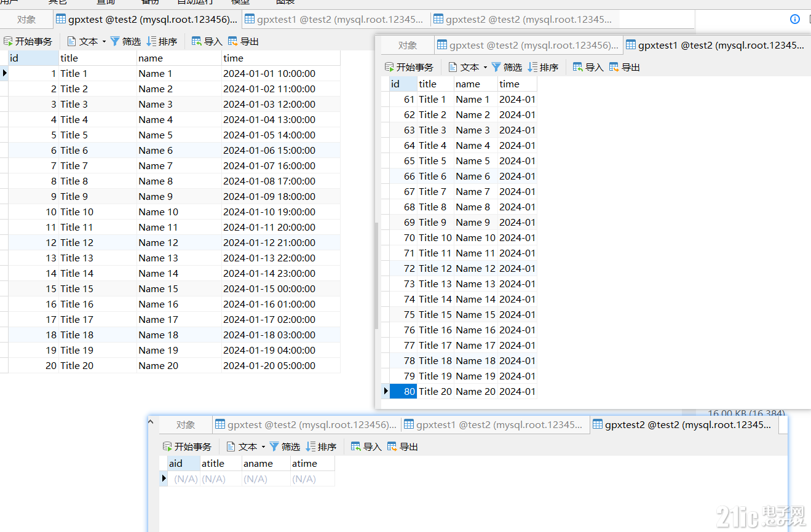Image resolution: width=811 pixels, height=532 pixels.
Task: Select gpxtest tab in gpxtest1 window
Action: click(528, 45)
